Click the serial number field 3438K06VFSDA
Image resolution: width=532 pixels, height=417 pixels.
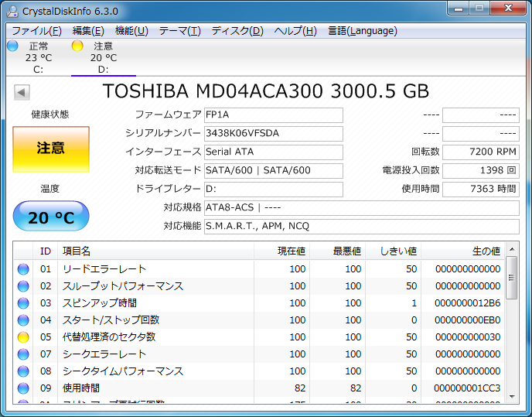point(274,133)
